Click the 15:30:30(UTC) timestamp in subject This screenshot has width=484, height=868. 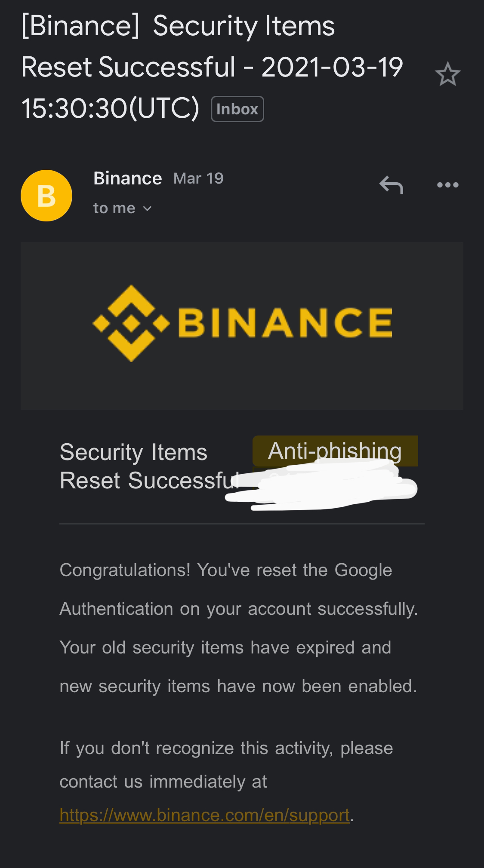tap(111, 107)
